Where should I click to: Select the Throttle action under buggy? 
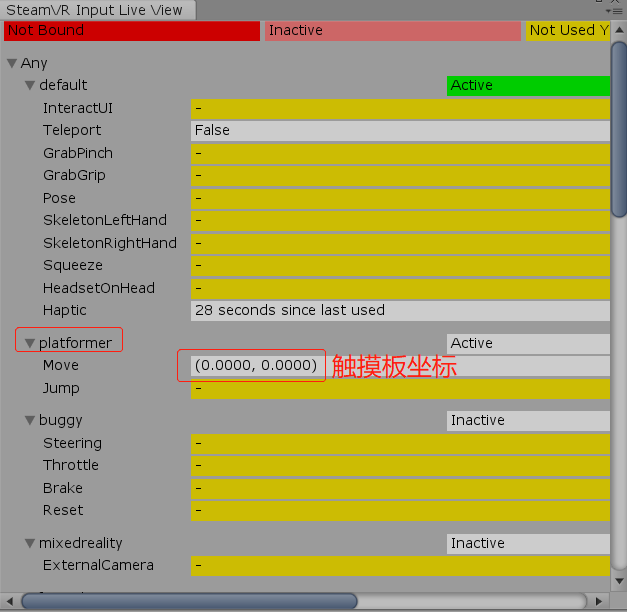pos(71,465)
